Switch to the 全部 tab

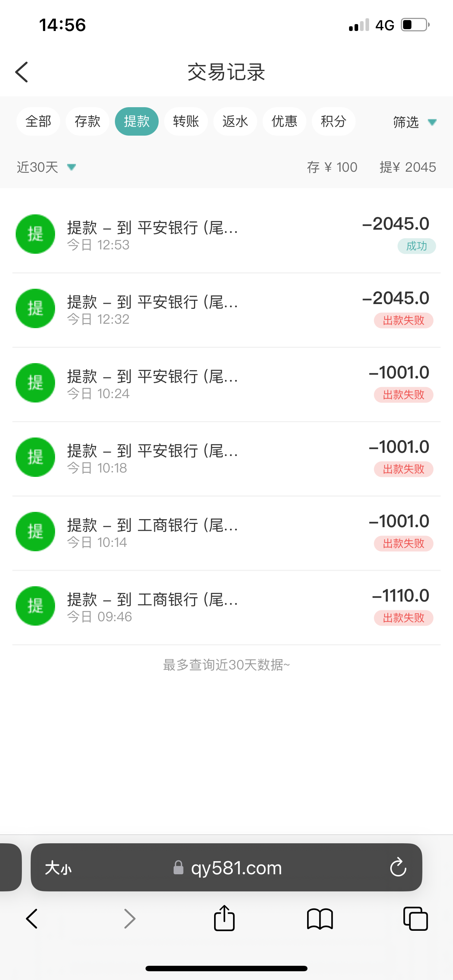tap(38, 121)
